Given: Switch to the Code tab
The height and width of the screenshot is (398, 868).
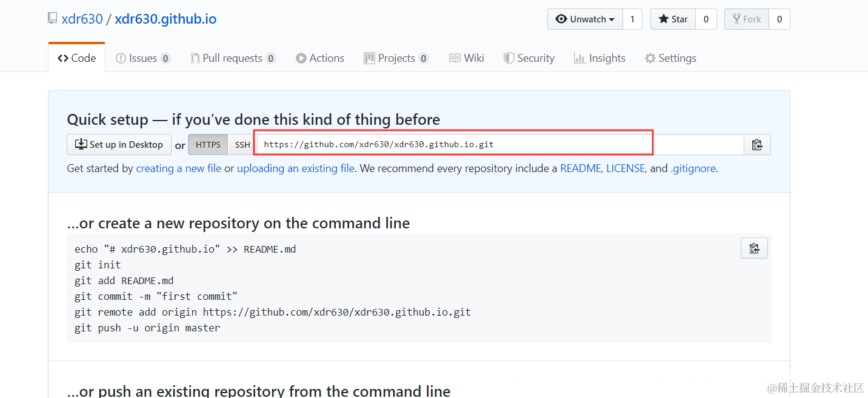Looking at the screenshot, I should click(77, 58).
